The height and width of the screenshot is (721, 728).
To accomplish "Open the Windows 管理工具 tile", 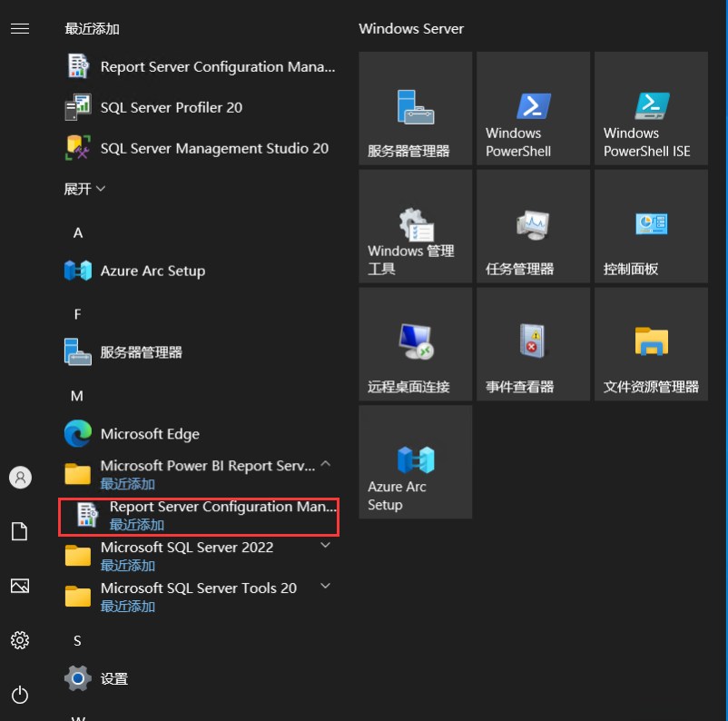I will tap(416, 226).
